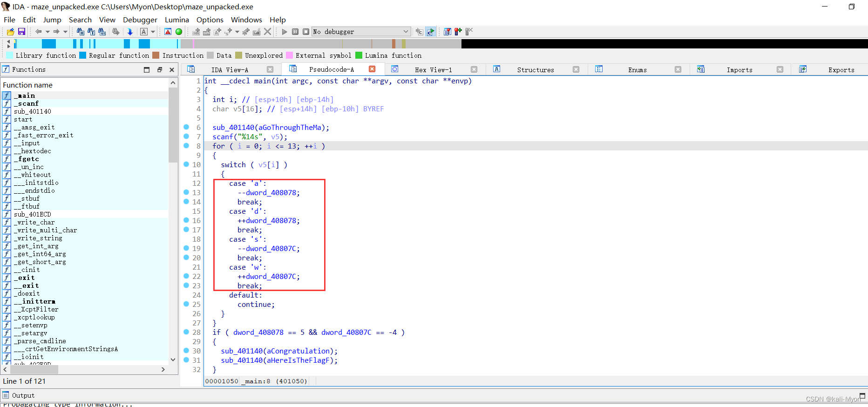This screenshot has width=868, height=407.
Task: Toggle the breakpoint dot on line 6
Action: coord(186,127)
